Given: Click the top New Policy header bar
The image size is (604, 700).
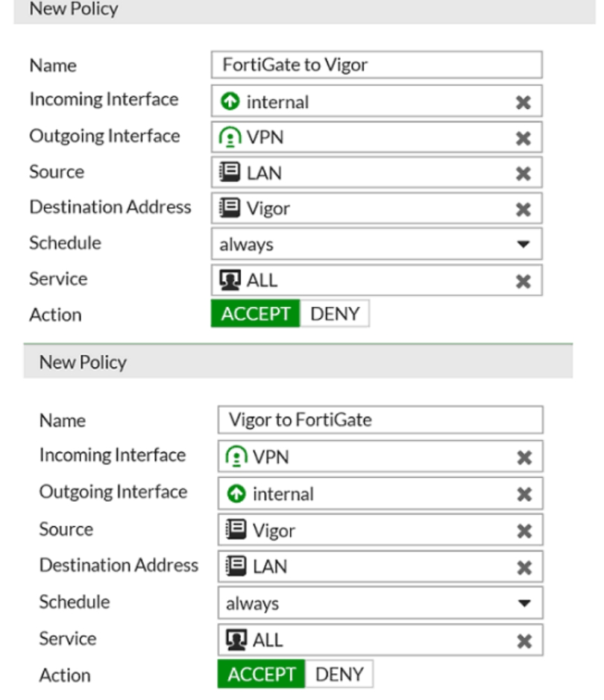Looking at the screenshot, I should pos(304,10).
